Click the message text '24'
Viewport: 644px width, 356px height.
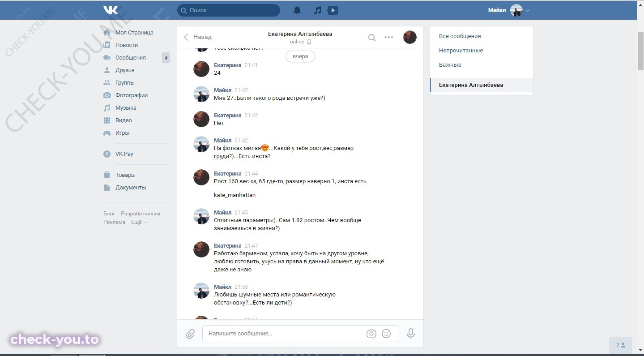[218, 73]
